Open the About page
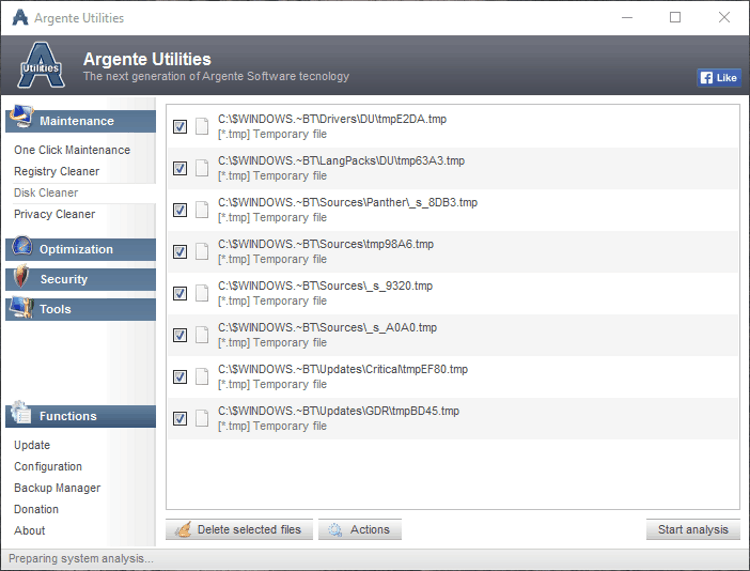The height and width of the screenshot is (571, 750). 29,531
